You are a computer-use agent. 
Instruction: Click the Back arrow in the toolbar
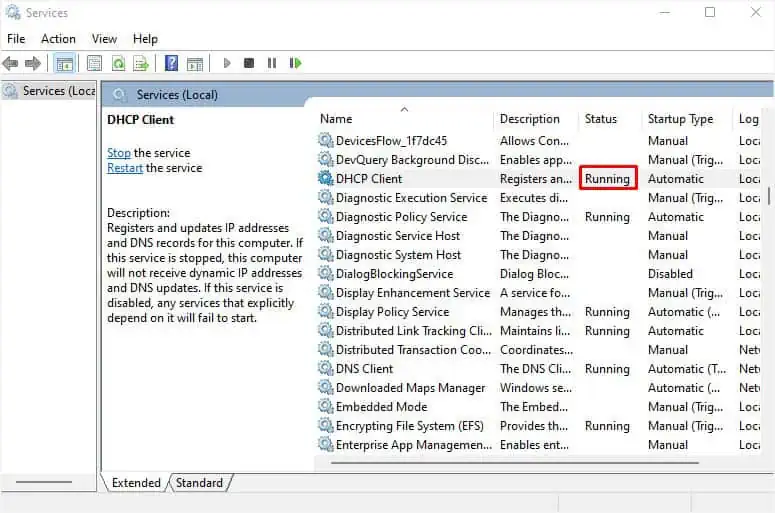11,63
